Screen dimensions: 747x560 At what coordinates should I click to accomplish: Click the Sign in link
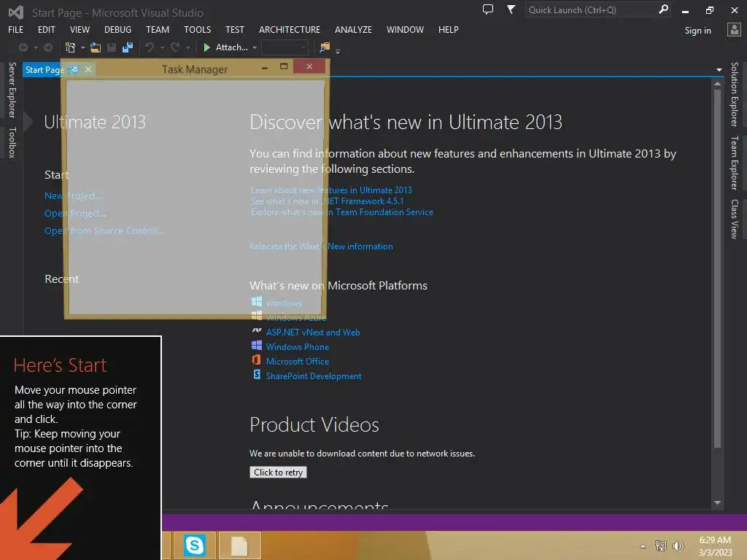tap(697, 31)
